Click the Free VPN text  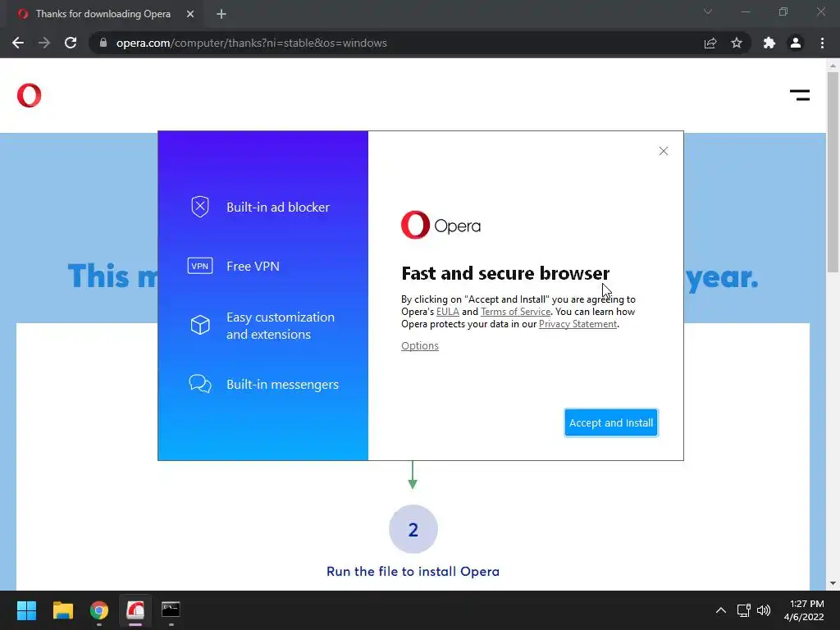pyautogui.click(x=253, y=267)
